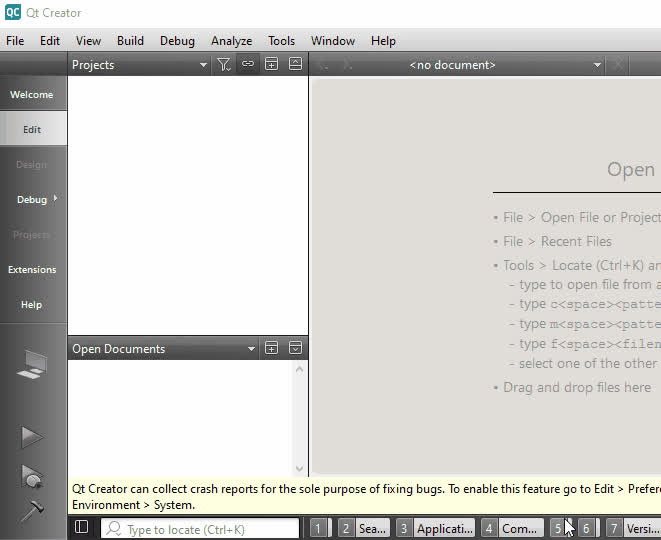This screenshot has height=540, width=661.
Task: Open the Edit menu in menu bar
Action: (x=50, y=41)
